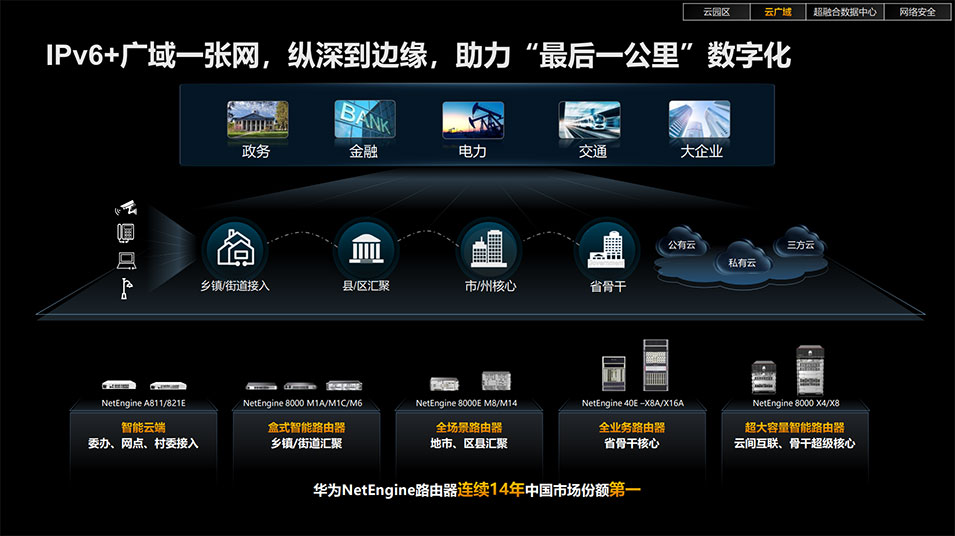Select the 电力 oil pump thumbnail

473,120
